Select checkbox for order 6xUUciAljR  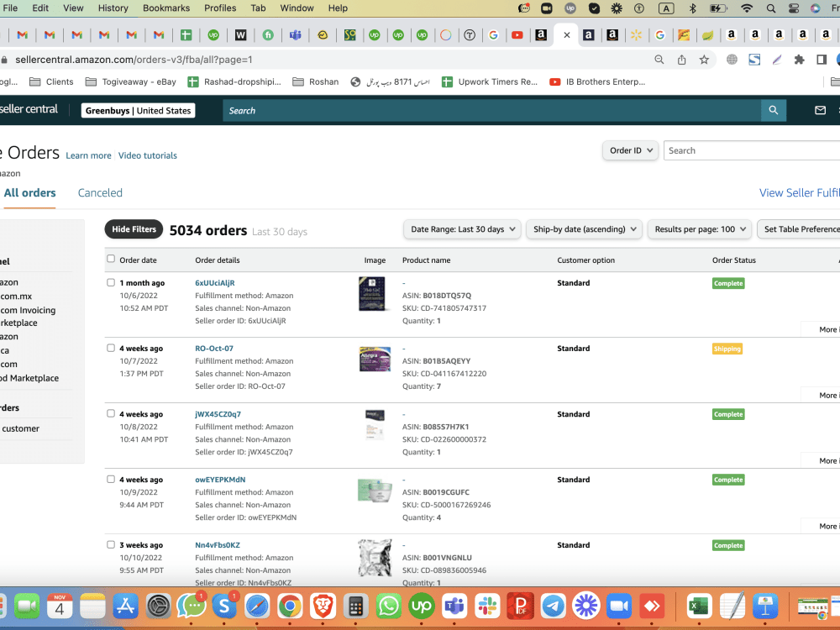click(111, 282)
